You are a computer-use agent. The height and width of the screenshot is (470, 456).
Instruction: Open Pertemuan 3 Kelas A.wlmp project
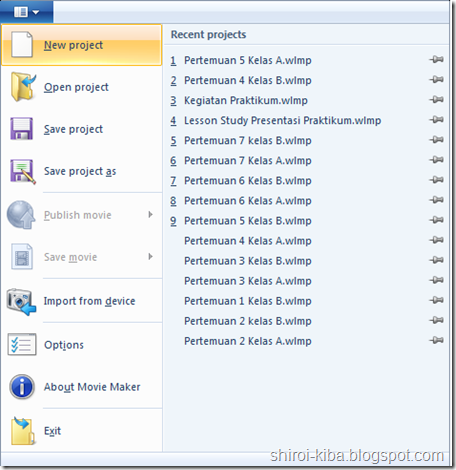[x=248, y=281]
